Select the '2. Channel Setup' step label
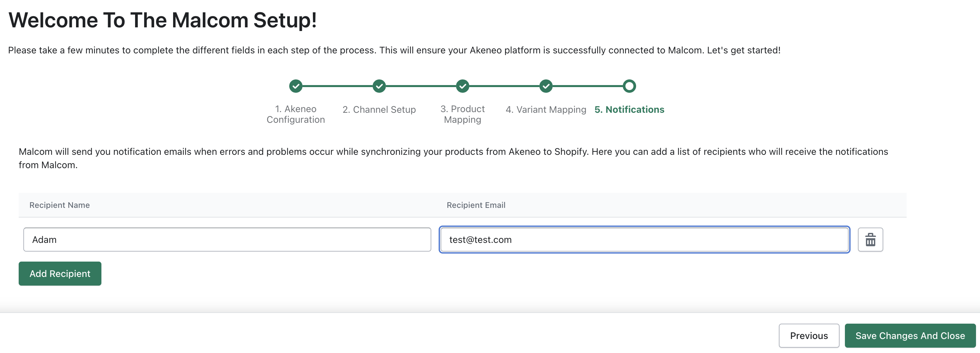 379,109
